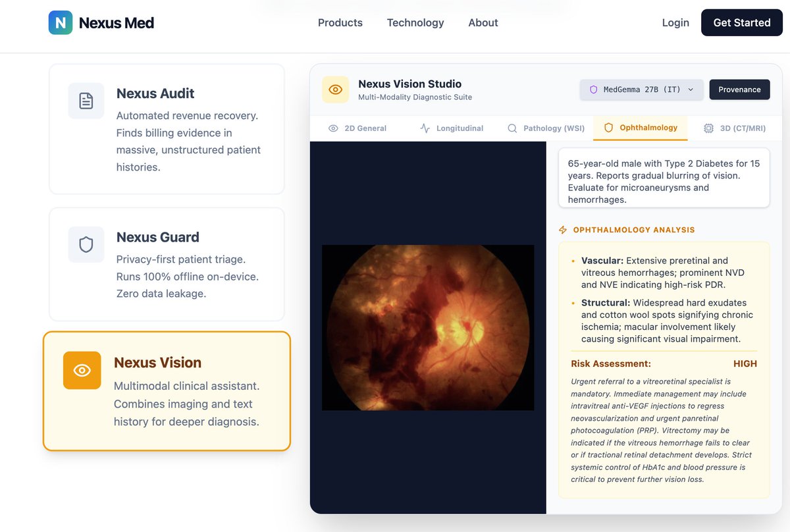Click the lightning icon beside Ophthalmology Analysis
The height and width of the screenshot is (532, 790).
[563, 230]
